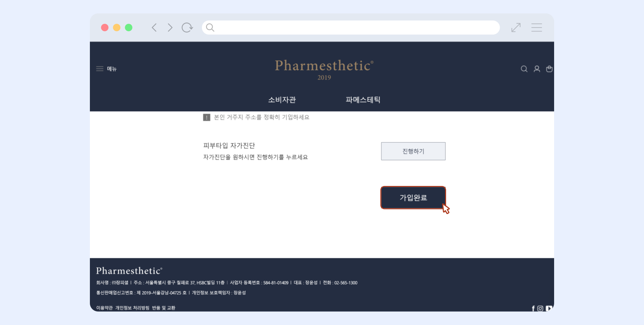Open the YouTube icon in the footer
This screenshot has width=644, height=325.
click(x=549, y=309)
